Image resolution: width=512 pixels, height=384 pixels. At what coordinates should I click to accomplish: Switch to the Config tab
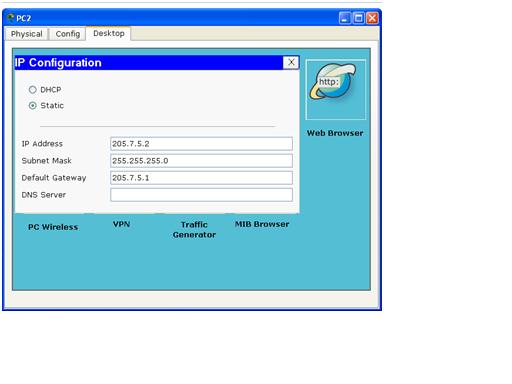pyautogui.click(x=68, y=34)
